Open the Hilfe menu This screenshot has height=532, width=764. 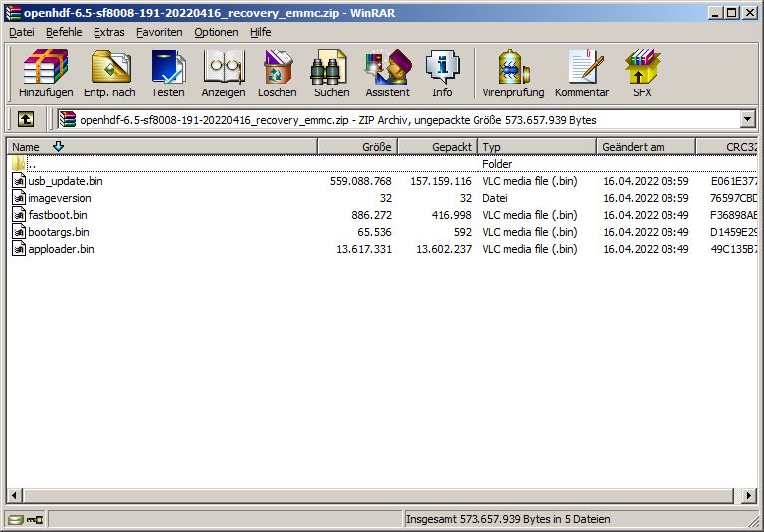pos(261,32)
